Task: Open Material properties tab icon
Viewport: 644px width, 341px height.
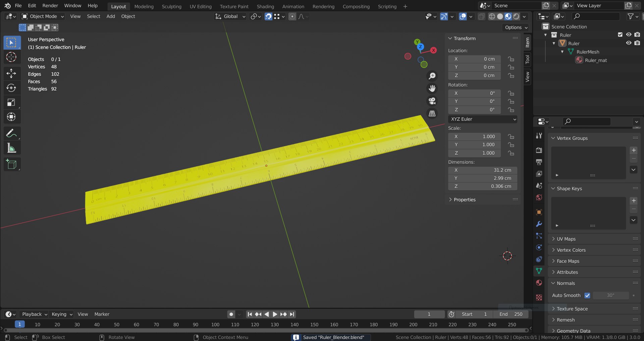Action: (539, 283)
